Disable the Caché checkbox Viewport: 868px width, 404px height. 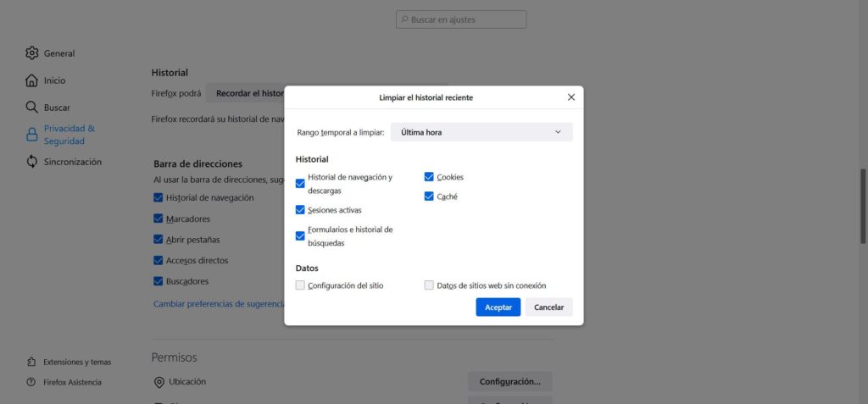429,196
